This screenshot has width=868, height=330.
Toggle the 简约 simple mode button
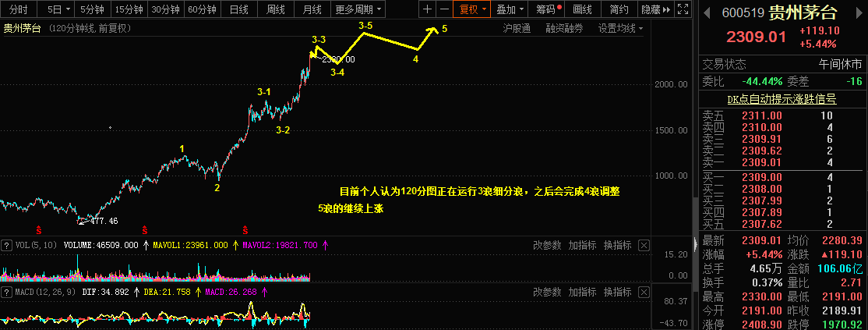tap(619, 9)
